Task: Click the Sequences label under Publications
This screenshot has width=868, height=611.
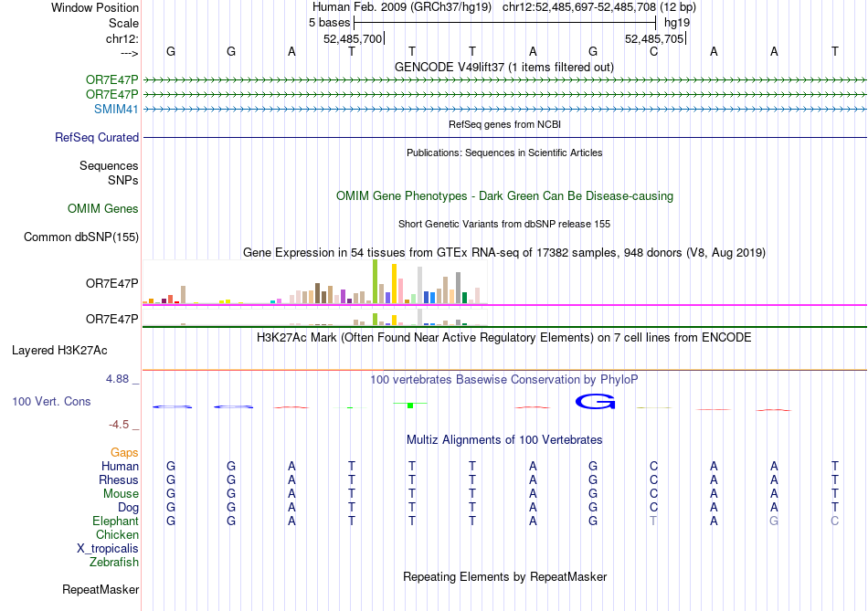Action: pyautogui.click(x=109, y=166)
